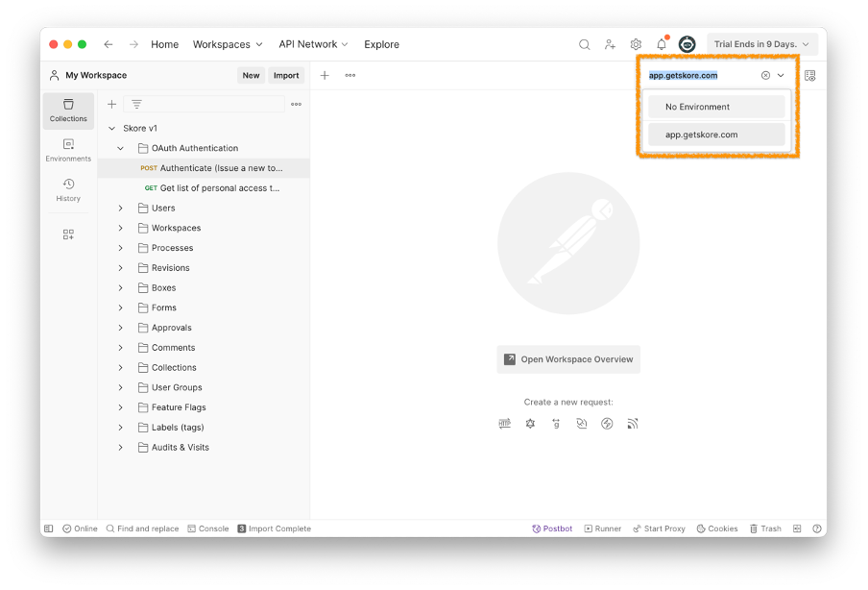Open Find and replace
The width and height of the screenshot is (868, 590).
142,529
